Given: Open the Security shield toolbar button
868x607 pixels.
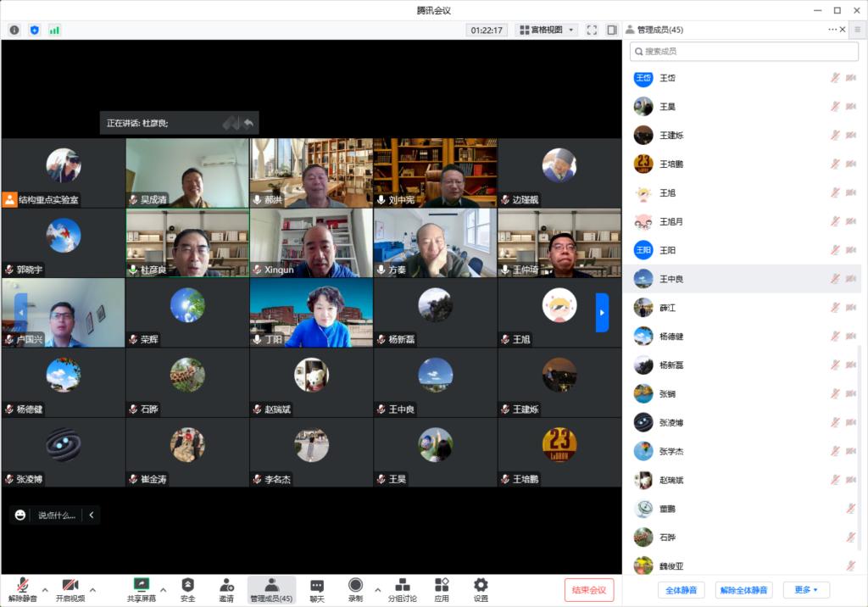Looking at the screenshot, I should [187, 590].
